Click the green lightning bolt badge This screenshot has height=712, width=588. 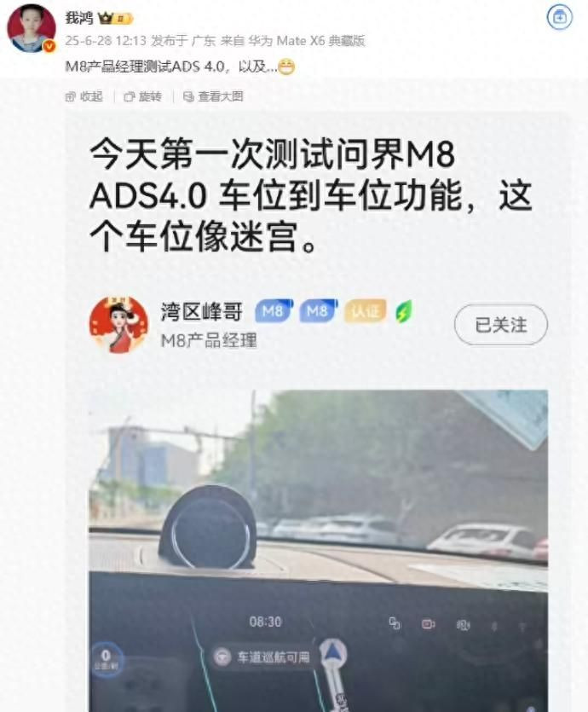(403, 311)
